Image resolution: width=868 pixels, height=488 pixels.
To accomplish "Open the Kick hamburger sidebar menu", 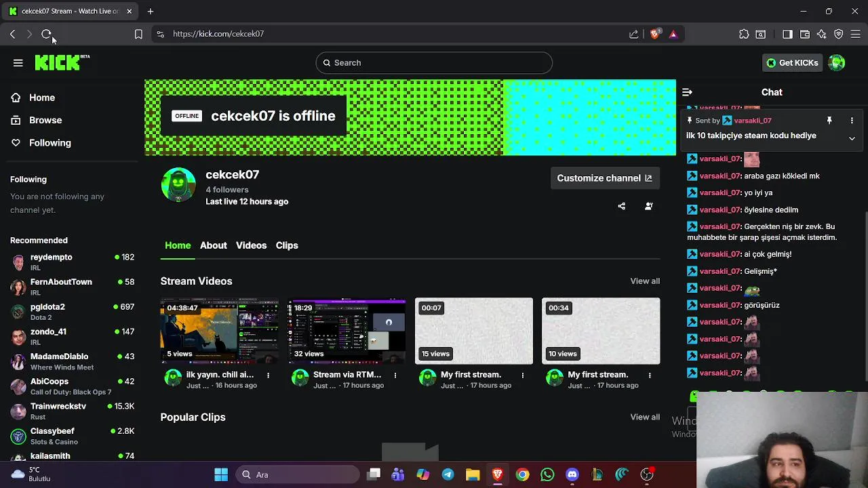I will 18,63.
